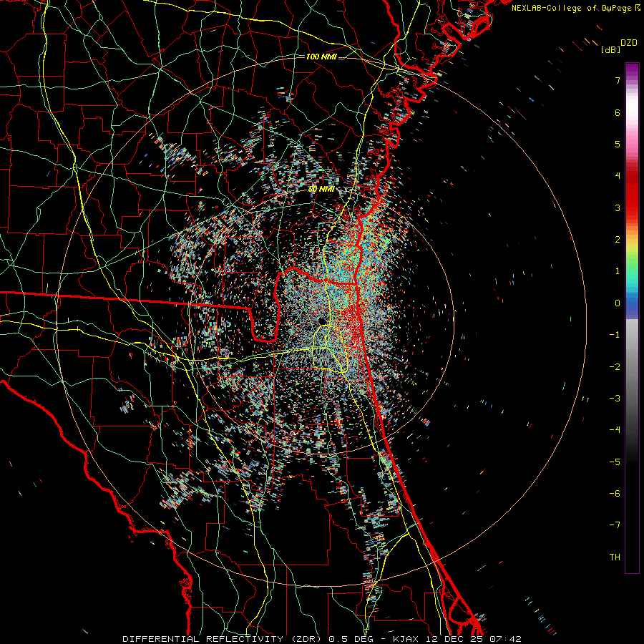Click the -7 value on the color scale

point(615,525)
